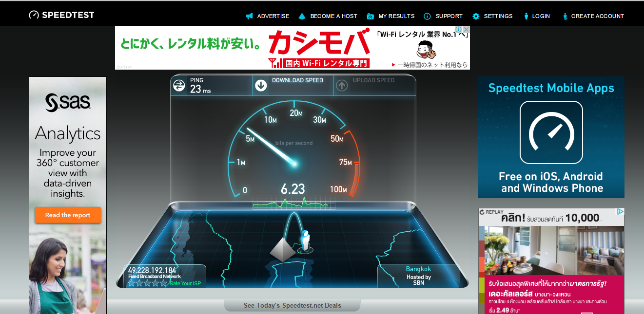
Task: Click the Speedtest Mobile Apps gauge icon
Action: pos(551,132)
